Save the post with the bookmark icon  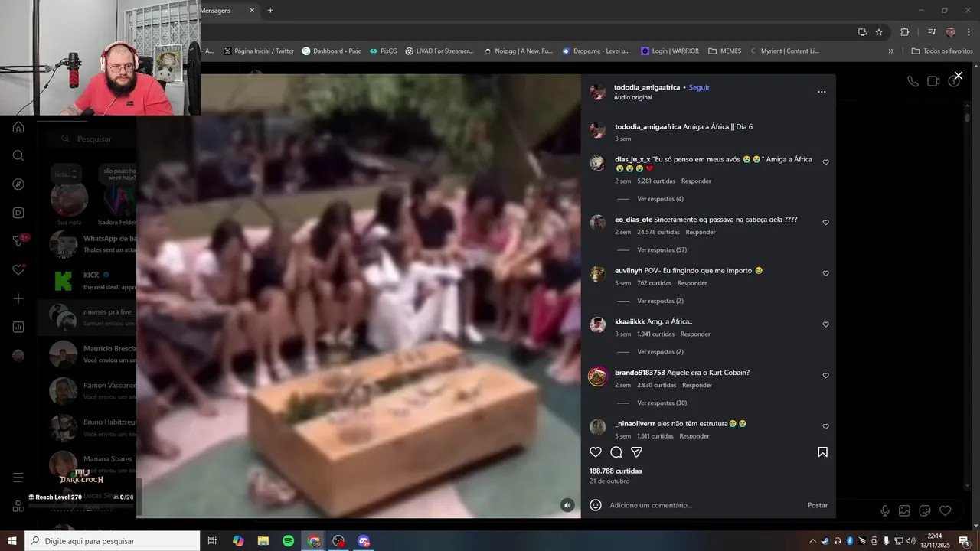pyautogui.click(x=823, y=452)
